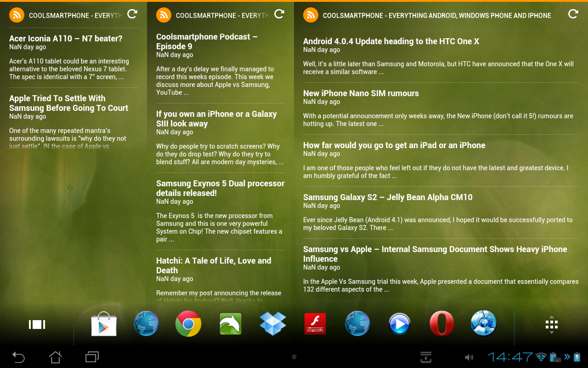Launch the globe browser beside Play Store
This screenshot has height=368, width=588.
[146, 324]
